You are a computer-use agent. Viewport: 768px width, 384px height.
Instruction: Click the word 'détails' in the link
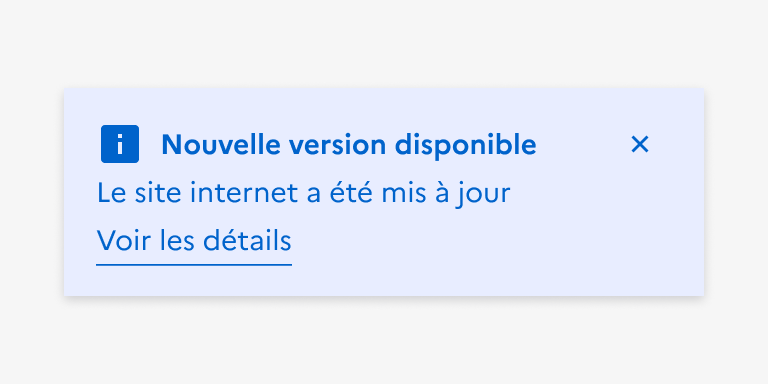[x=247, y=241]
